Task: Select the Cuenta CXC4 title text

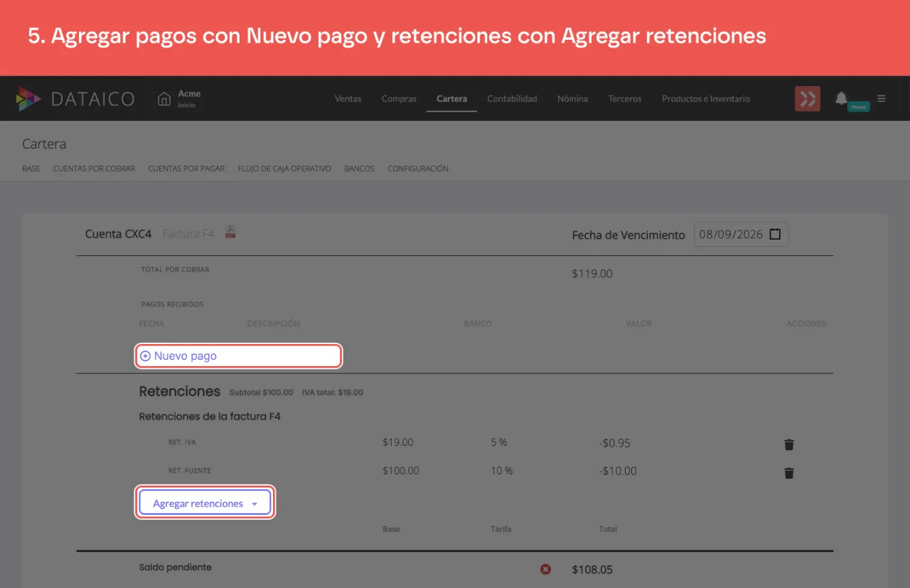Action: [118, 233]
